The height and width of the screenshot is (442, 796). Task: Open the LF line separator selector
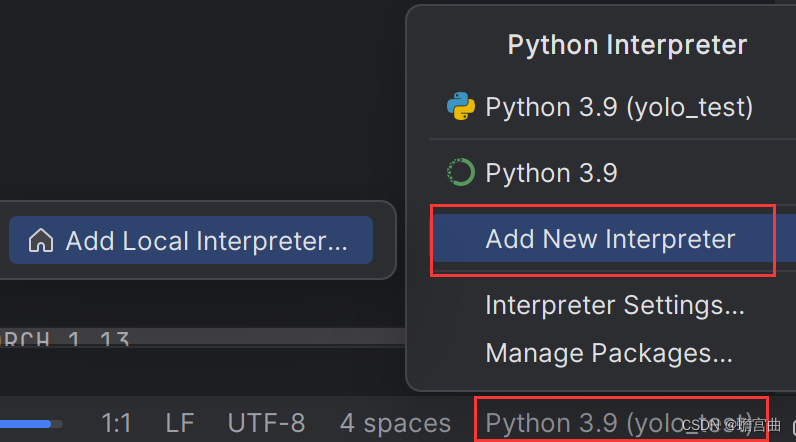click(180, 423)
